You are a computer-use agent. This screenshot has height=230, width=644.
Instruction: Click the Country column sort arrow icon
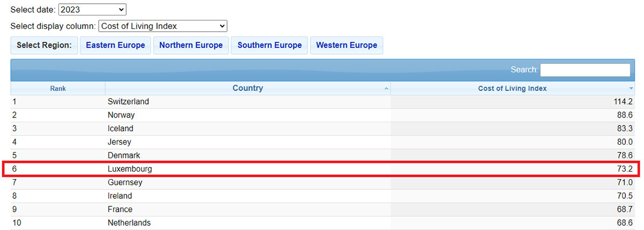387,88
